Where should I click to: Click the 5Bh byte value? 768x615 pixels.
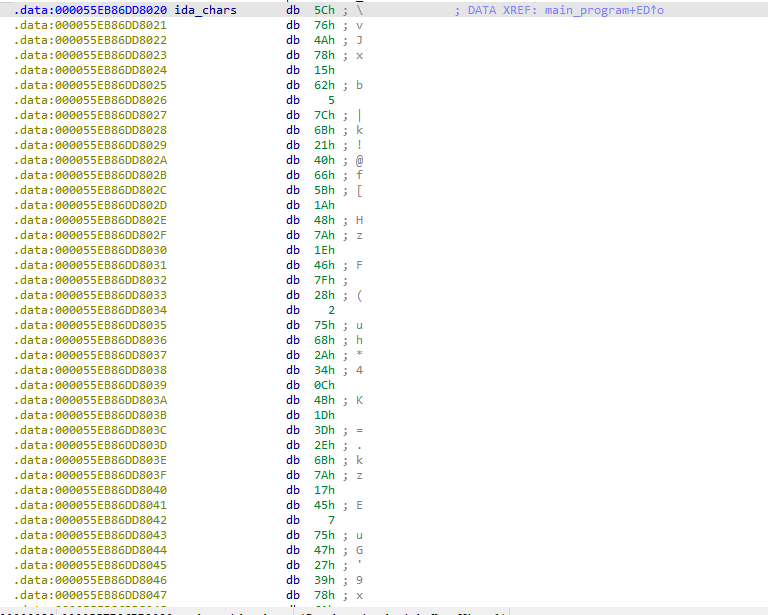point(325,190)
